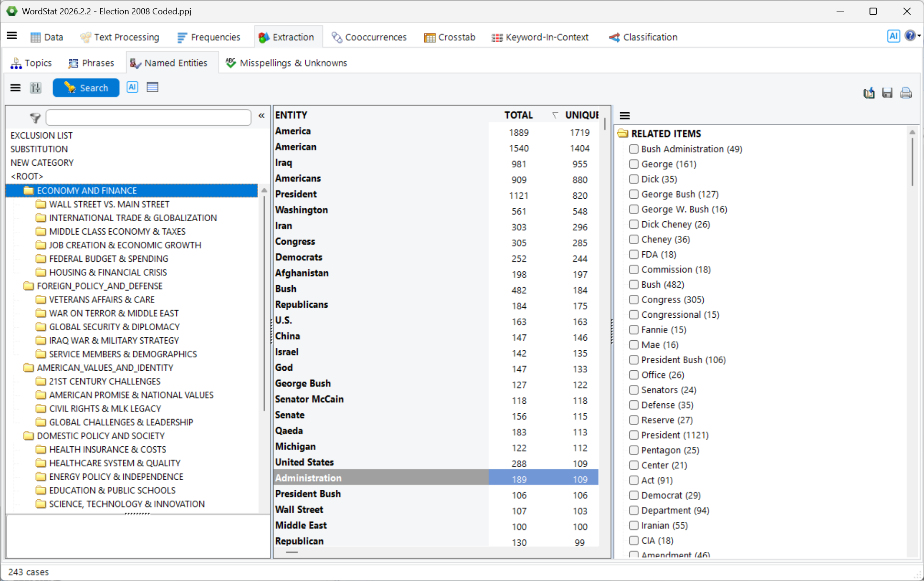Open the Keyword-In-Context tab
This screenshot has height=581, width=924.
point(540,37)
